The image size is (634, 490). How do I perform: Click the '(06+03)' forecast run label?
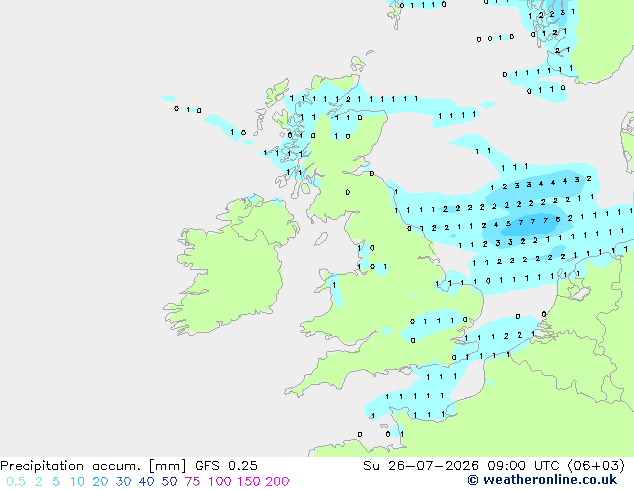(596, 466)
